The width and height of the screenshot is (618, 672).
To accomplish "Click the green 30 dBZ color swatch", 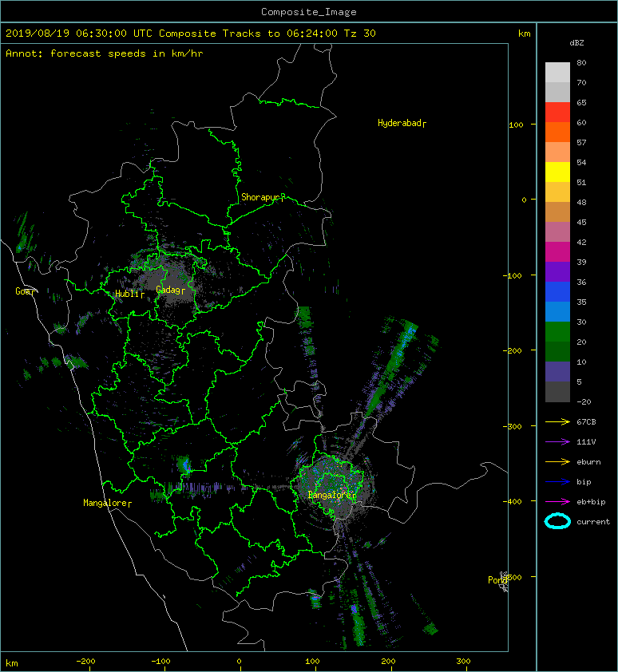I will (557, 331).
